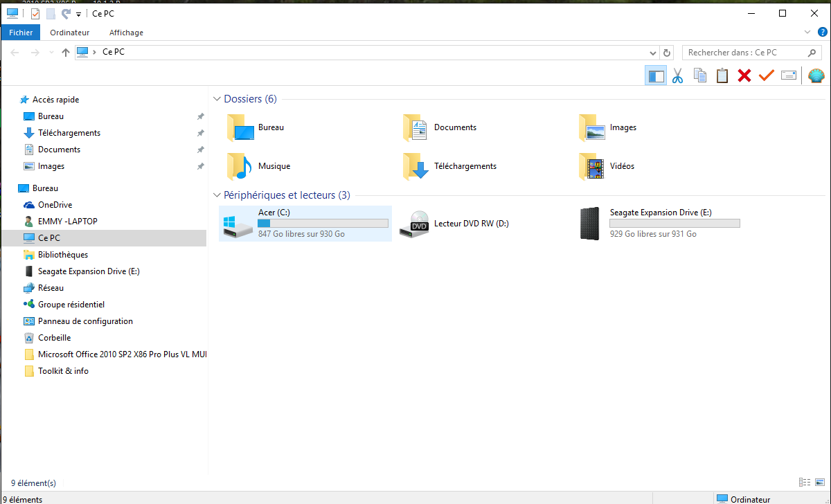Click the envelope Email icon
This screenshot has height=504, width=831.
pyautogui.click(x=789, y=75)
